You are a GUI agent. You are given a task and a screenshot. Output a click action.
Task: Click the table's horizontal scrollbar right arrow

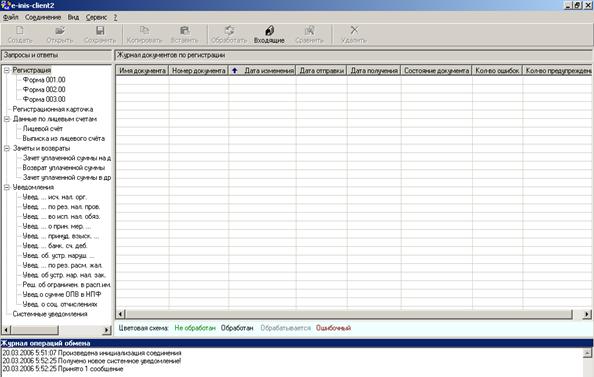586,314
